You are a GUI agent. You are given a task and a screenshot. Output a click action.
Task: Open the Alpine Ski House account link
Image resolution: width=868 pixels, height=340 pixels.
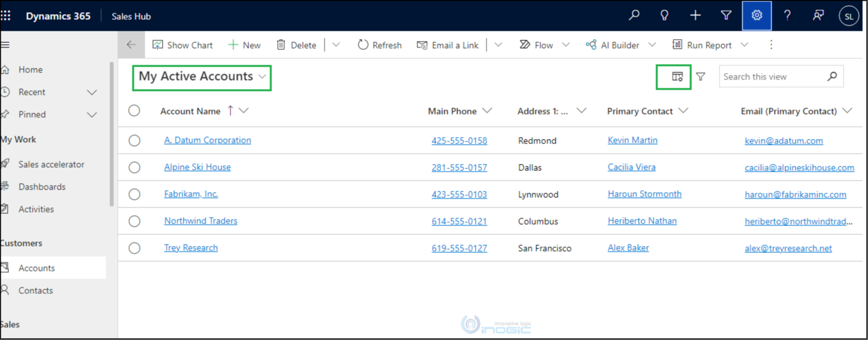point(197,167)
